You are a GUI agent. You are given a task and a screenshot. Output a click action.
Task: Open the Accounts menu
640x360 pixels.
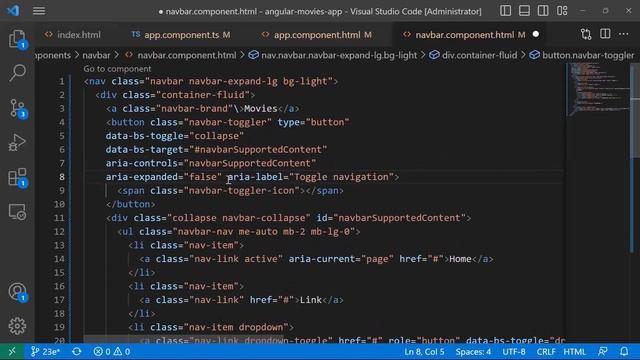(x=17, y=292)
